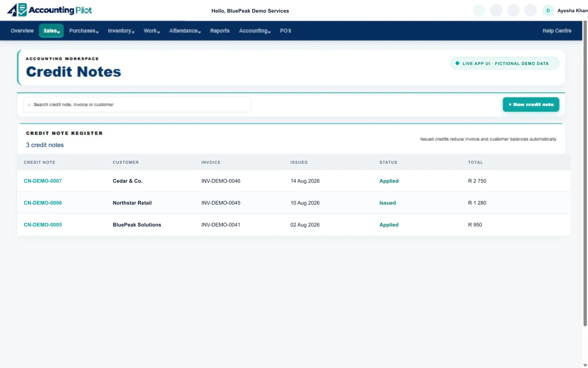Click invoice INV-DEMO-0041
588x368 pixels.
tap(221, 225)
